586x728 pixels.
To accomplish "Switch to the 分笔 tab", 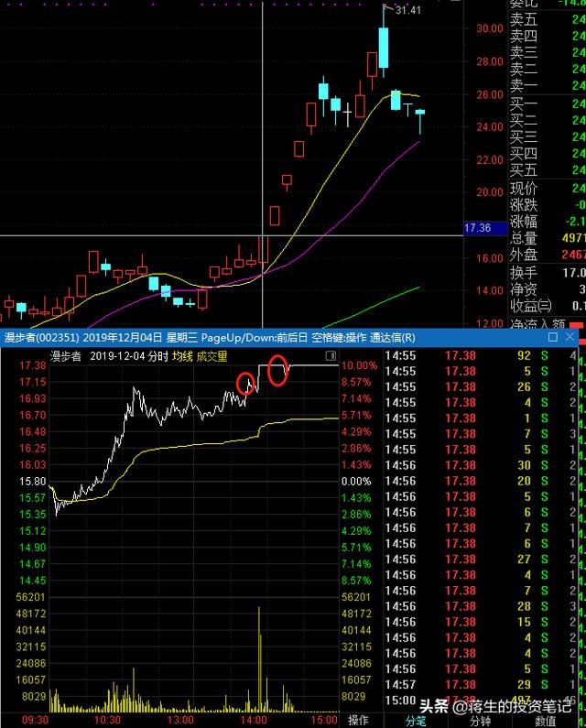I will 415,720.
